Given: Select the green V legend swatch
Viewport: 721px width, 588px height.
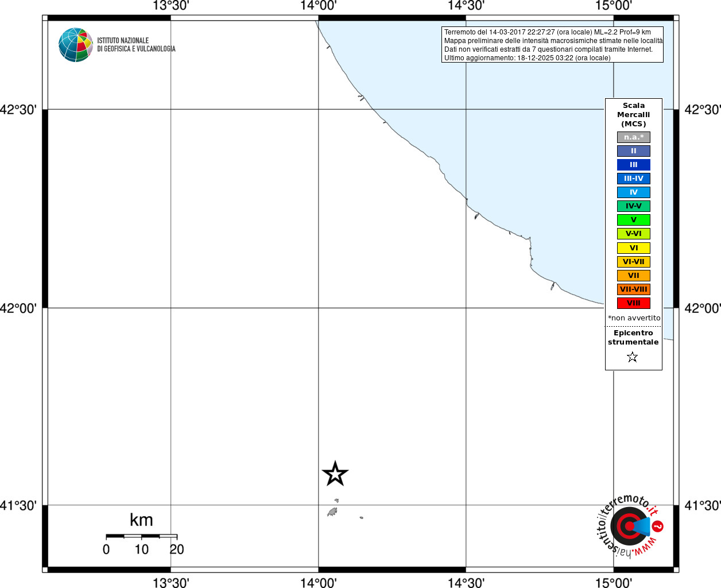Looking at the screenshot, I should (634, 220).
